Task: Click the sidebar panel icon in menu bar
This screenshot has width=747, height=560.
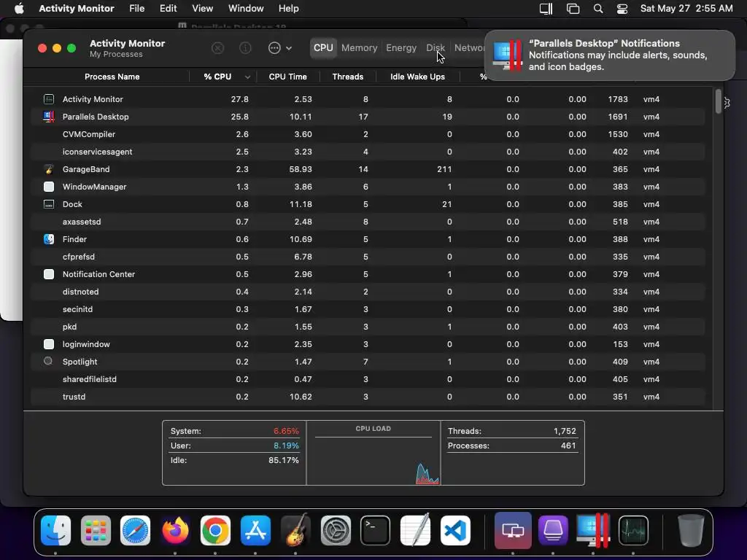Action: click(546, 8)
